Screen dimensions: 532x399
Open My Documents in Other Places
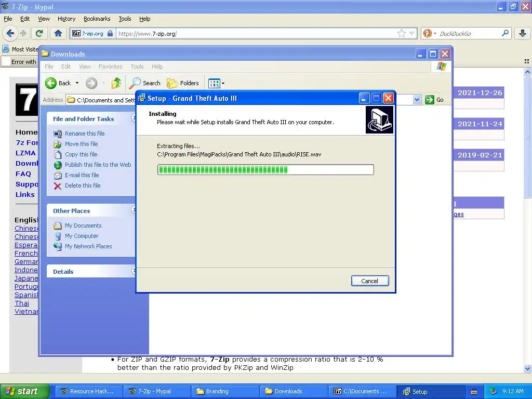click(x=83, y=225)
